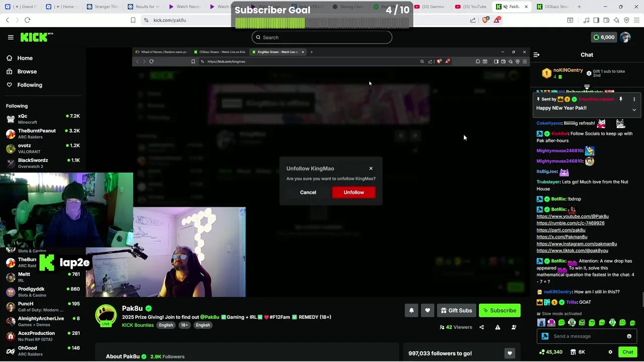Open the KICK Bounties category link
Viewport: 644px width, 362px height.
137,325
